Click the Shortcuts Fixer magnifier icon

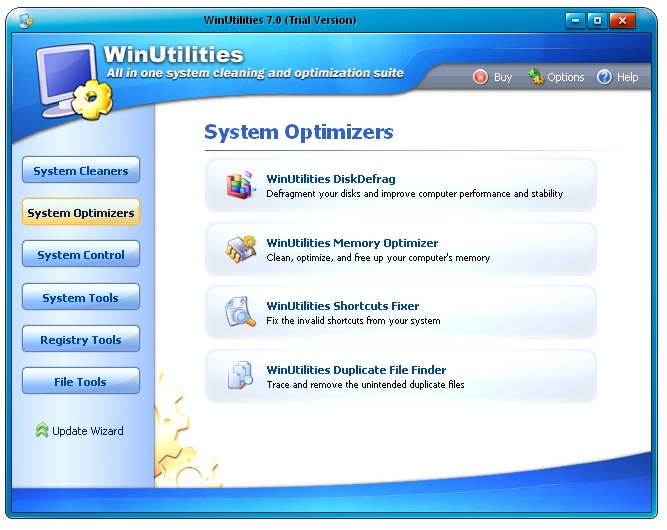[240, 312]
